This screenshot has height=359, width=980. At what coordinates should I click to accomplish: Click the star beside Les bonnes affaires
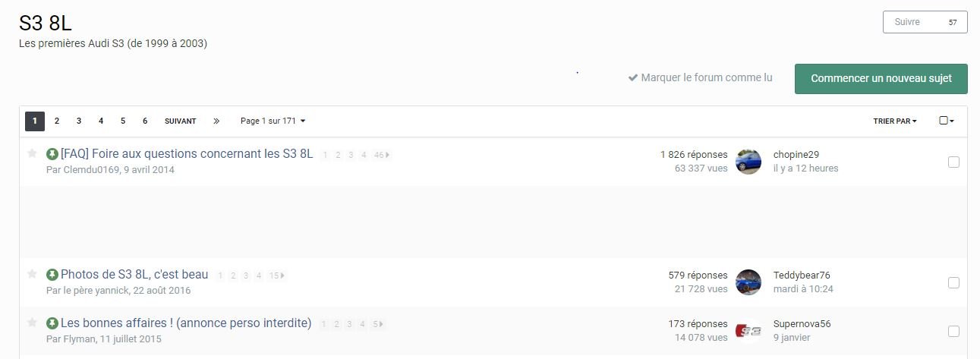[32, 323]
